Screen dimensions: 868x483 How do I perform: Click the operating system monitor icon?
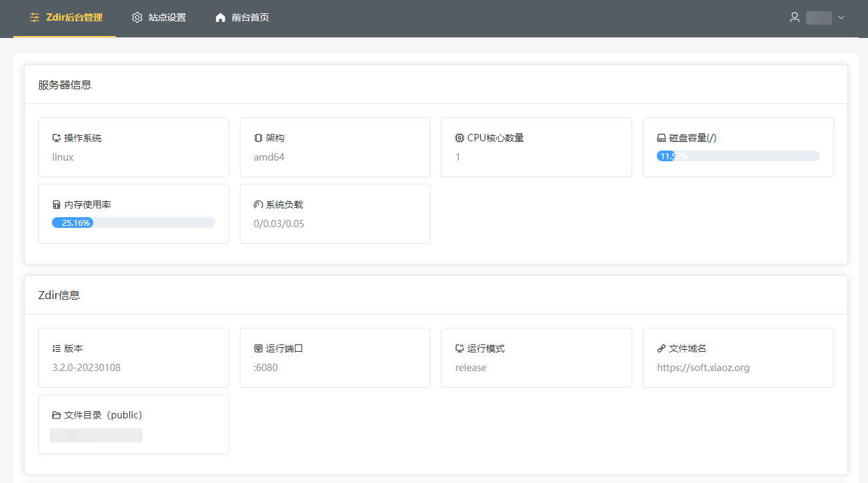[x=57, y=139]
